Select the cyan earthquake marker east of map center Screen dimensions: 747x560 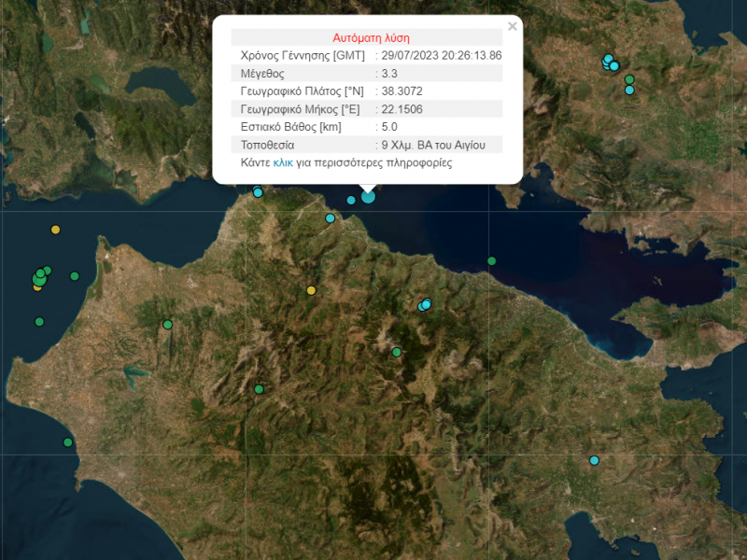tap(426, 304)
